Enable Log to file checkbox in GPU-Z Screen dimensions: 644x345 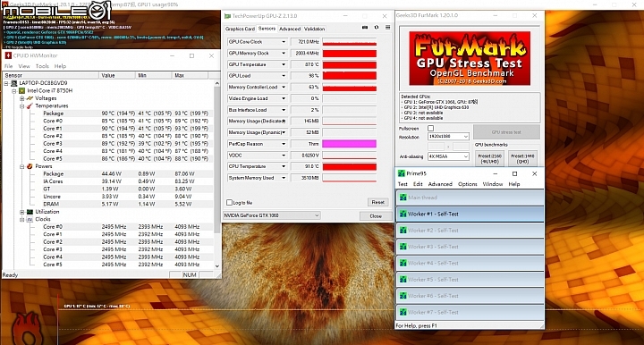pyautogui.click(x=230, y=203)
